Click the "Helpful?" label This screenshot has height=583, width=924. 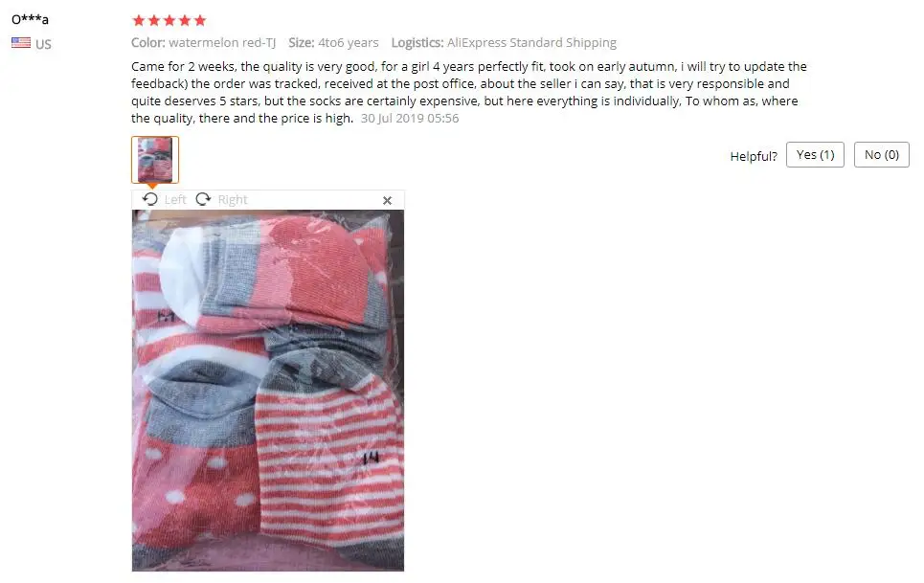(x=754, y=156)
